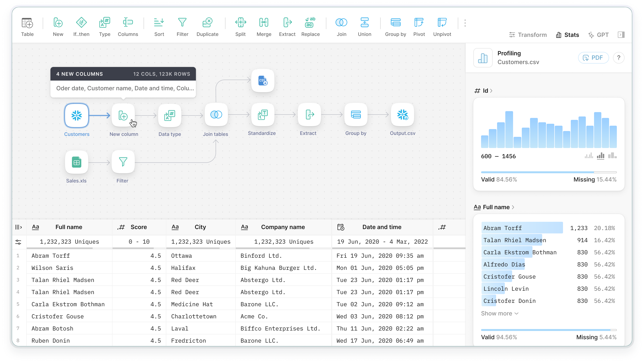
Task: Toggle the filter row icon beside row numbers
Action: 19,242
